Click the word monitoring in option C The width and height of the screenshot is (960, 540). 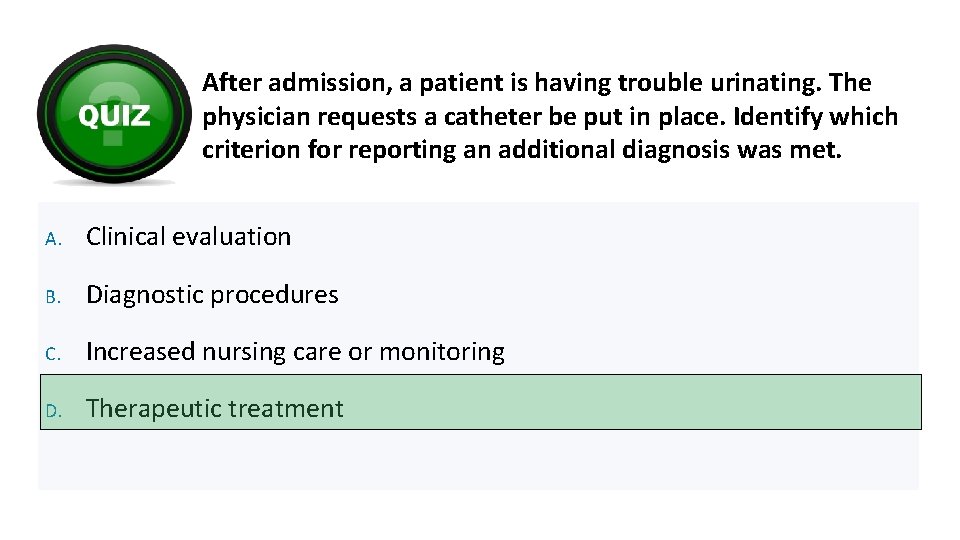442,352
